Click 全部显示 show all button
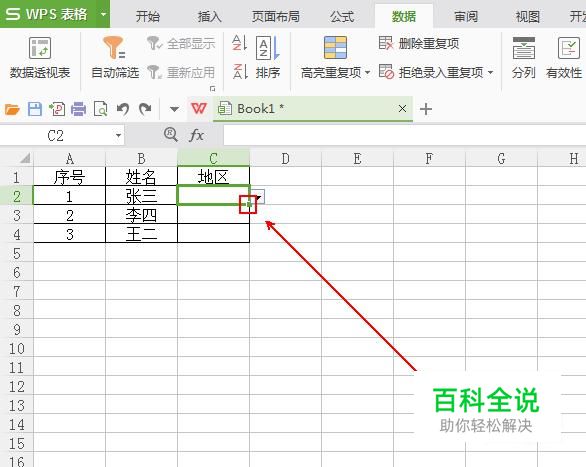Screen dimensions: 586x467 [x=181, y=43]
